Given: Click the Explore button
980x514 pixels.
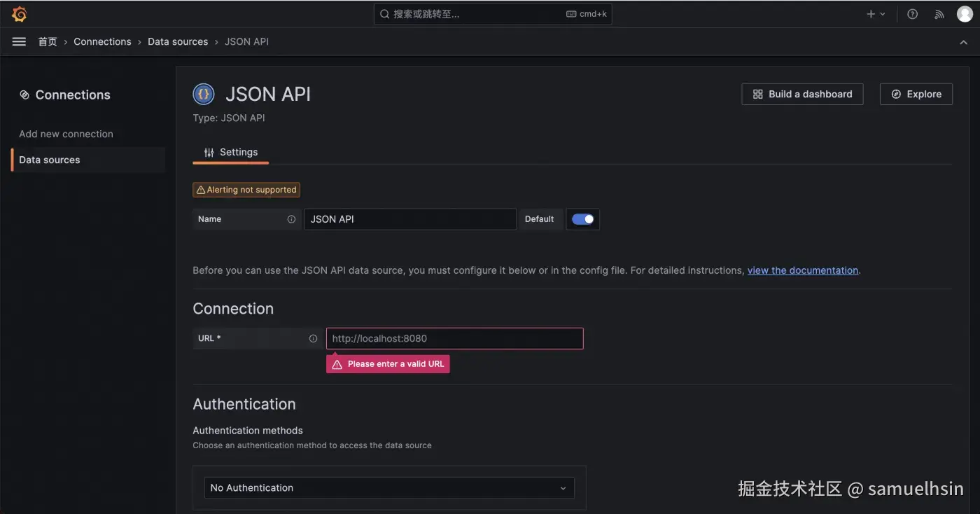Looking at the screenshot, I should point(916,94).
